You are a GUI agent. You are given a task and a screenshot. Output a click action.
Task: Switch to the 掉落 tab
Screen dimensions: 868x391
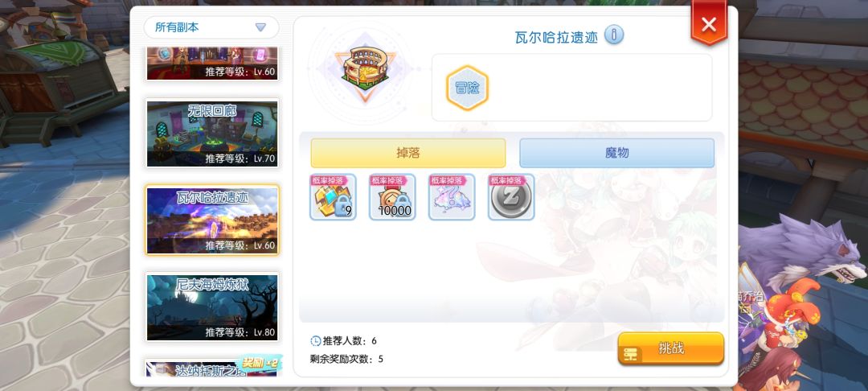coord(408,153)
